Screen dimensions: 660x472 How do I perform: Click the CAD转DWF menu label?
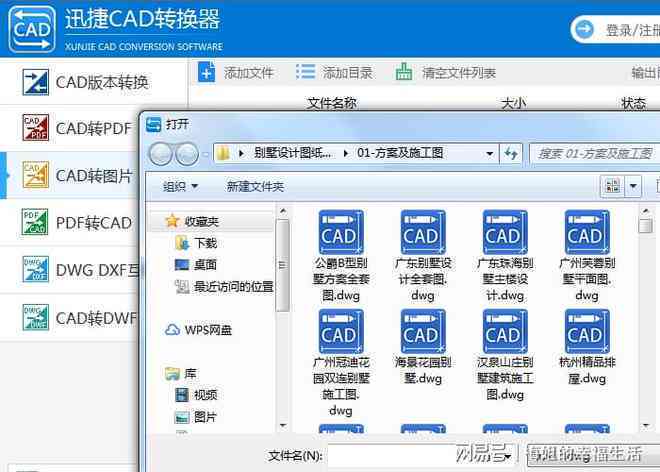point(97,318)
